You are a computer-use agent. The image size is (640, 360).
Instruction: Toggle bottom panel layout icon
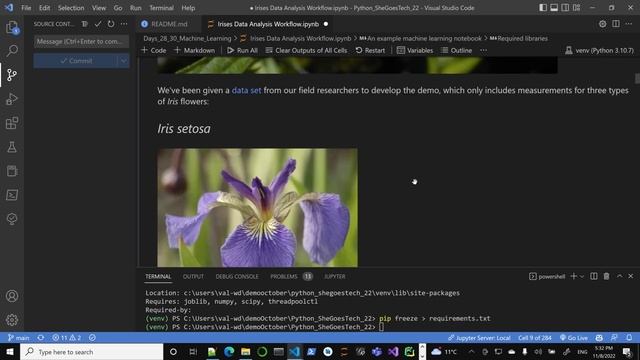(554, 8)
